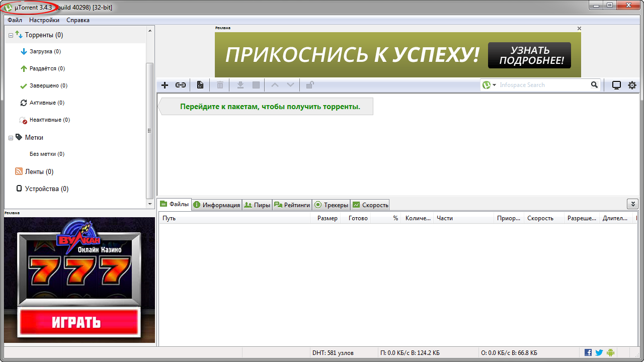Open the Facebook icon in status bar
The image size is (644, 362).
(588, 353)
